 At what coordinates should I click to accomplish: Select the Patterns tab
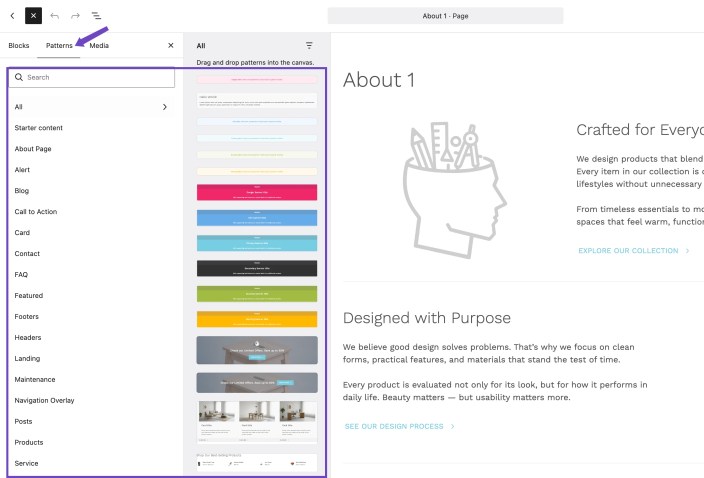pyautogui.click(x=59, y=45)
